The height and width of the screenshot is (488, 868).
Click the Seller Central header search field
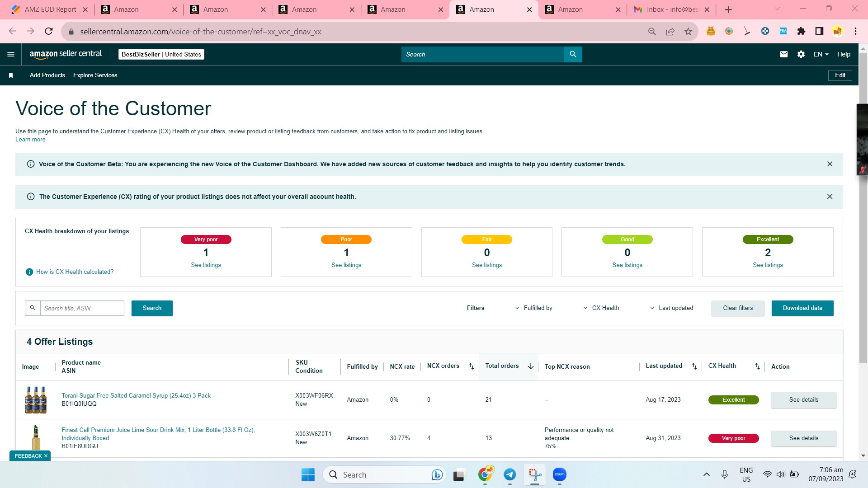[x=483, y=54]
